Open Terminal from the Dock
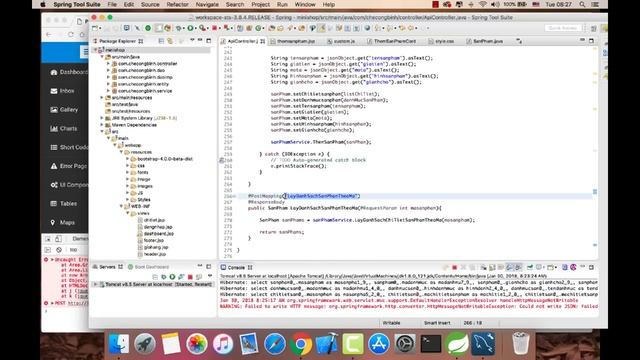 tap(431, 343)
